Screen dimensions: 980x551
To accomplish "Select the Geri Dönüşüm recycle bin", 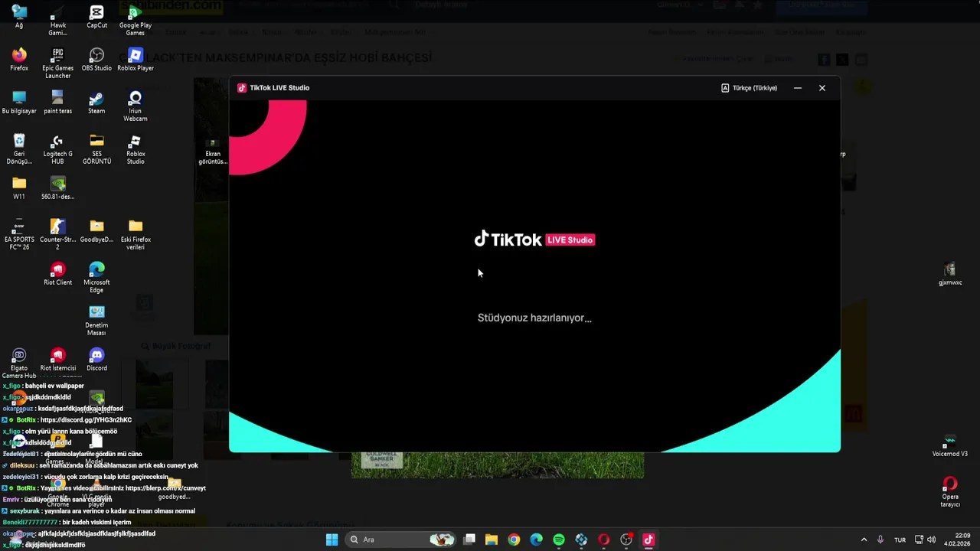I will tap(19, 149).
